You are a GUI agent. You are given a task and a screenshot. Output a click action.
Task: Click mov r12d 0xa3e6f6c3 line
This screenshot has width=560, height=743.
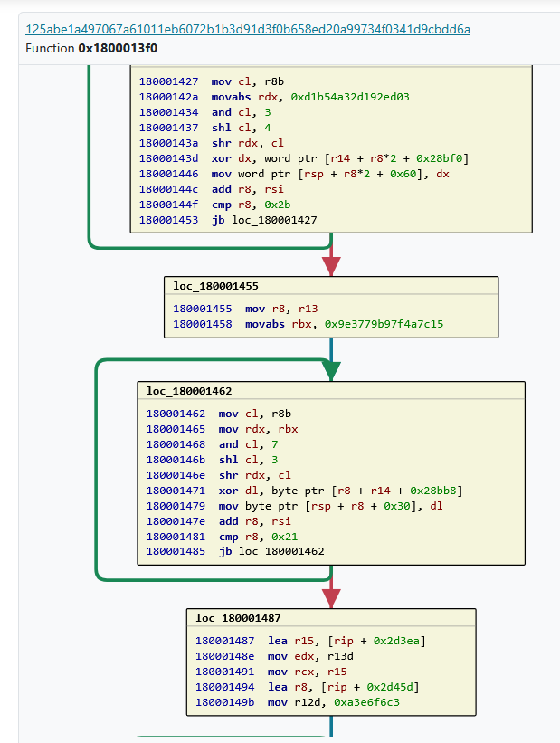(x=298, y=702)
